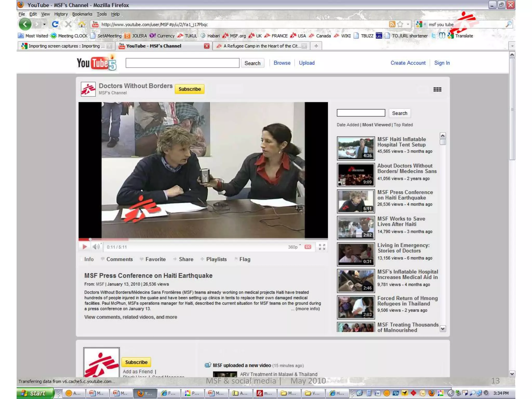Toggle closed captions CC button
The image size is (532, 399).
[x=308, y=247]
